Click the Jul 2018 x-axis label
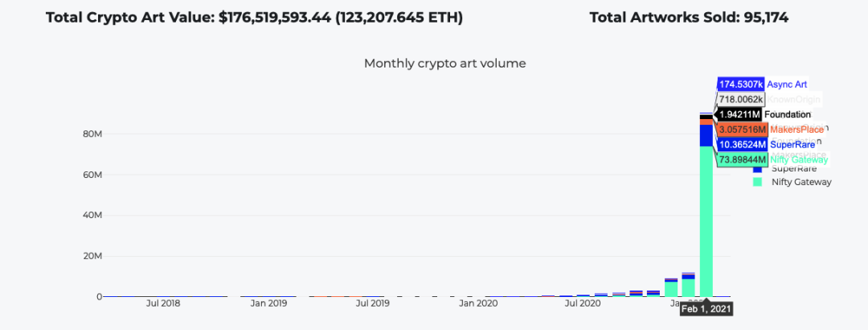 pos(163,303)
